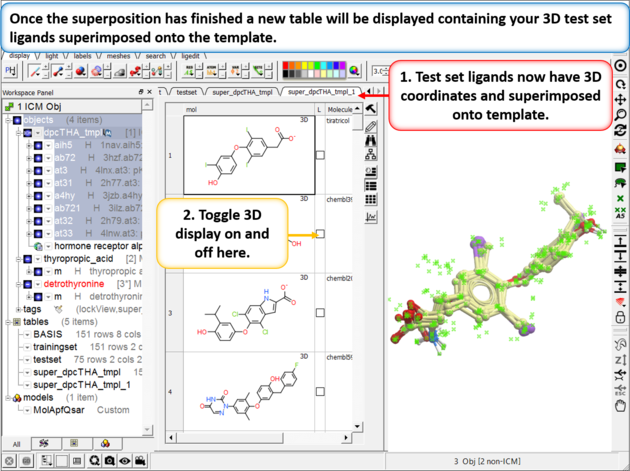Collapse the tables tree node
630x471 pixels.
[x=7, y=322]
